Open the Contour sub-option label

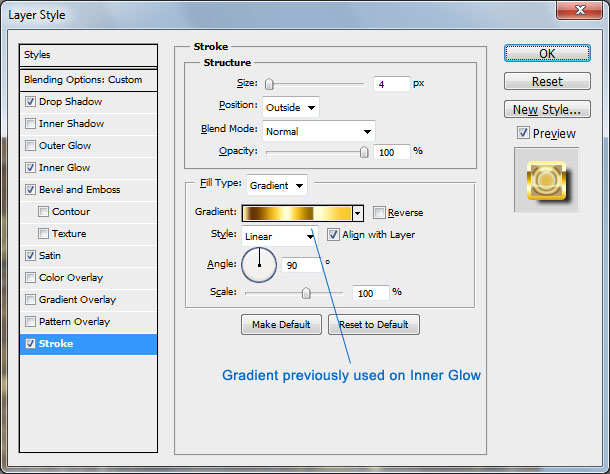[x=71, y=211]
